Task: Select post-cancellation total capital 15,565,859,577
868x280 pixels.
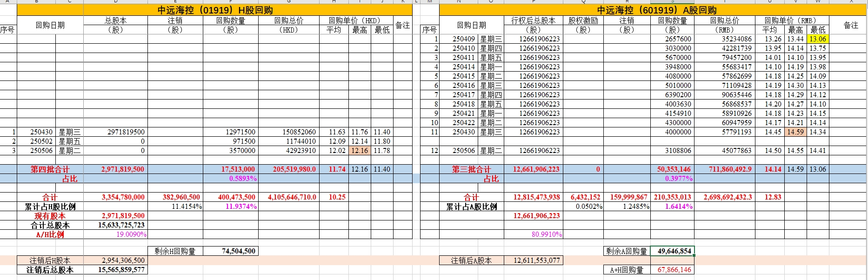Action: 115,270
